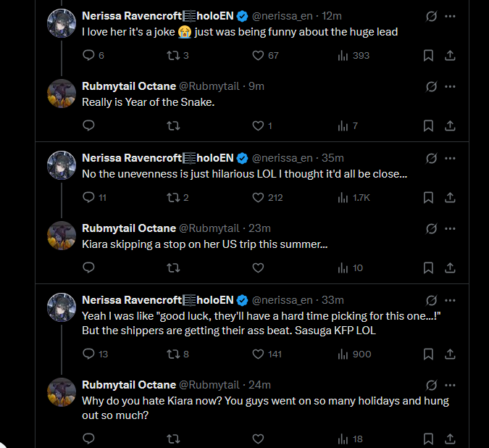Reply to "Kiara skipping a stop" tweet
Viewport: 489px width, 448px height.
tap(89, 268)
